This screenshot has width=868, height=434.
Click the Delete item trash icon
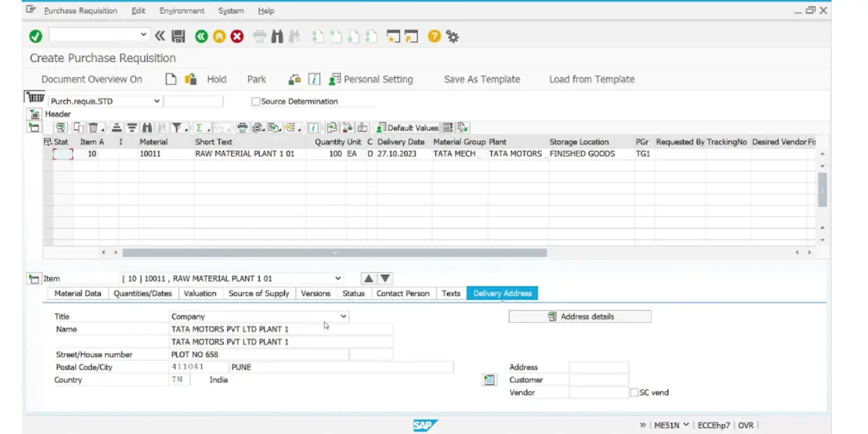[x=94, y=128]
